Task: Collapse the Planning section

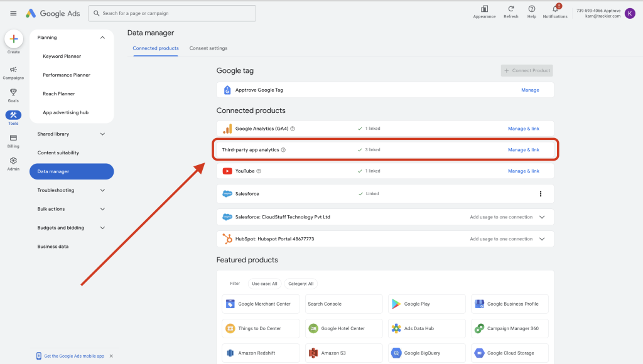Action: click(x=102, y=38)
